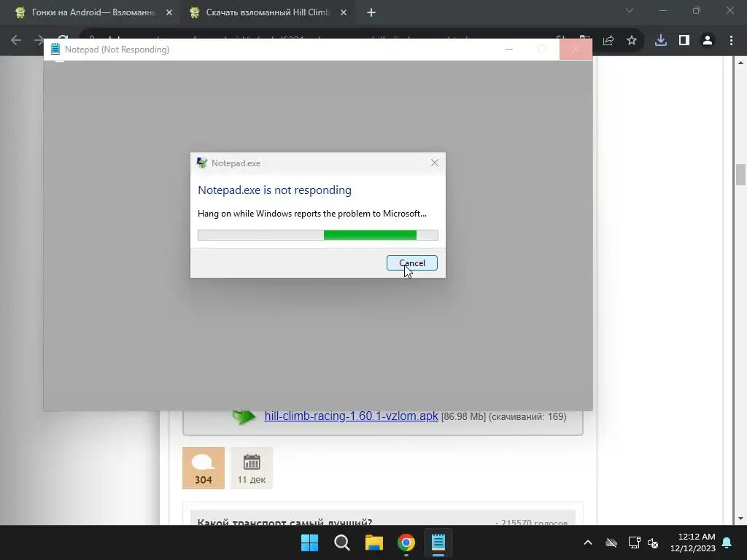The image size is (747, 560).
Task: Open File Explorer from taskbar
Action: [x=374, y=542]
